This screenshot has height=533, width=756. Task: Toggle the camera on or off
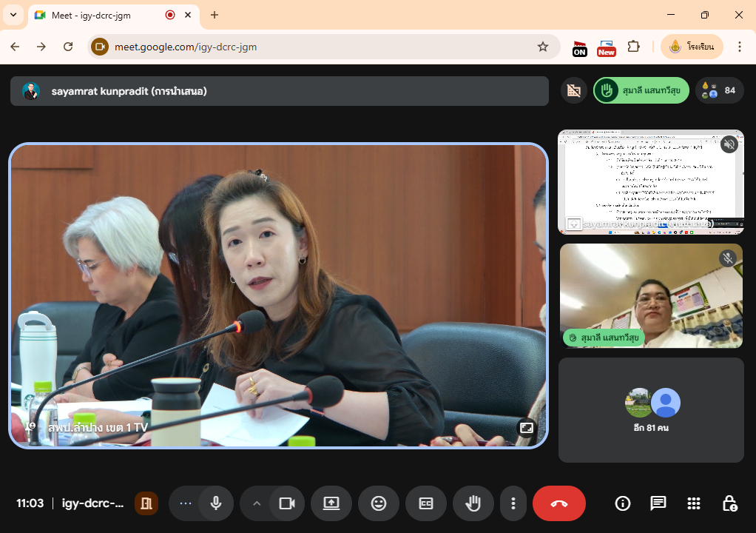point(286,503)
